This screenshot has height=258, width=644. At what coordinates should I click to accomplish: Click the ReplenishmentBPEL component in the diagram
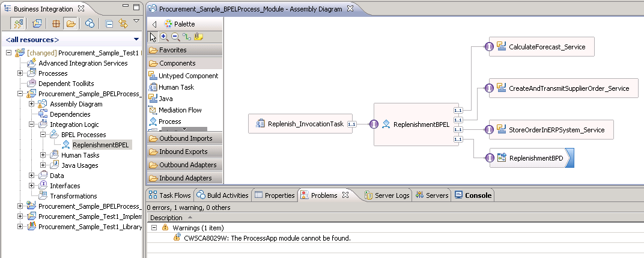coord(416,124)
